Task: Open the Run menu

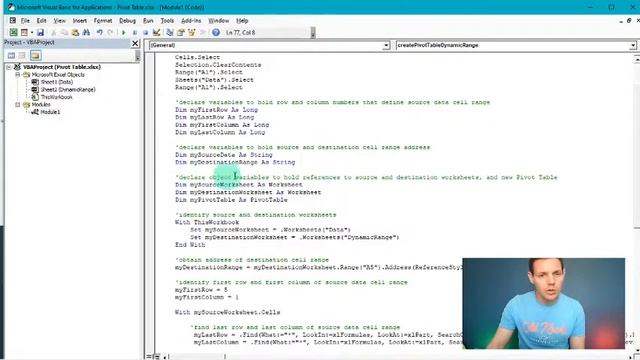Action: click(x=148, y=20)
